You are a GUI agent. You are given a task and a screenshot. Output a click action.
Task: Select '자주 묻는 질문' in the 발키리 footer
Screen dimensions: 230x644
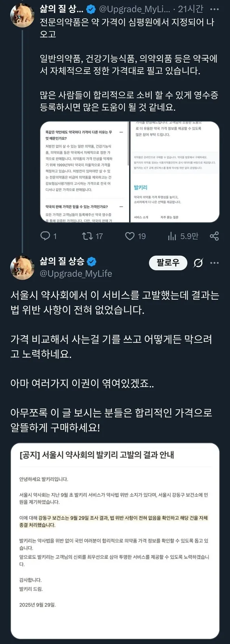click(169, 217)
